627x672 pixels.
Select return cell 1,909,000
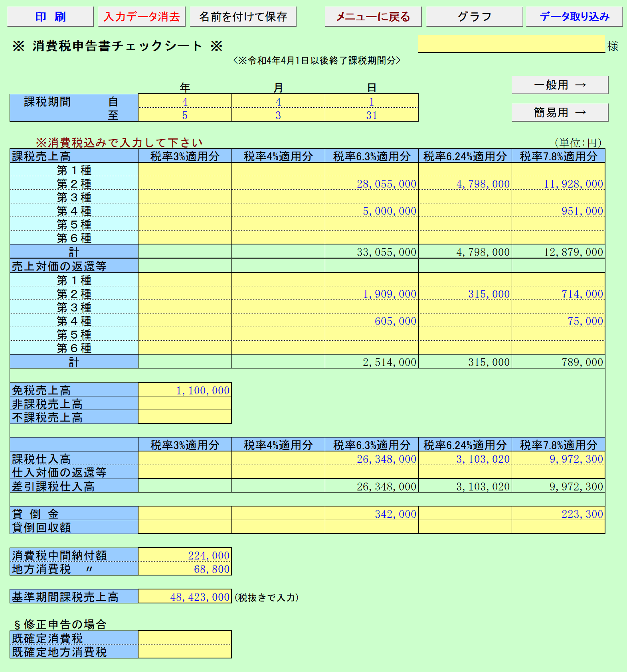(x=372, y=294)
